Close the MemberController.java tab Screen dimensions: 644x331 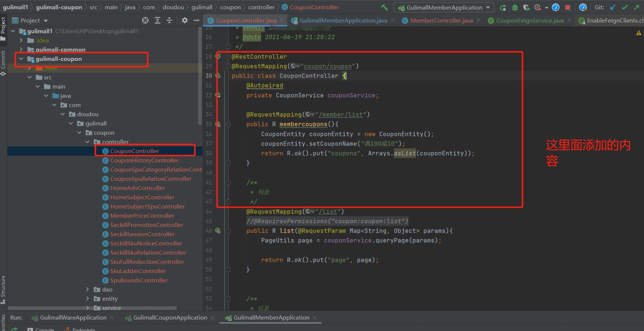[x=478, y=20]
